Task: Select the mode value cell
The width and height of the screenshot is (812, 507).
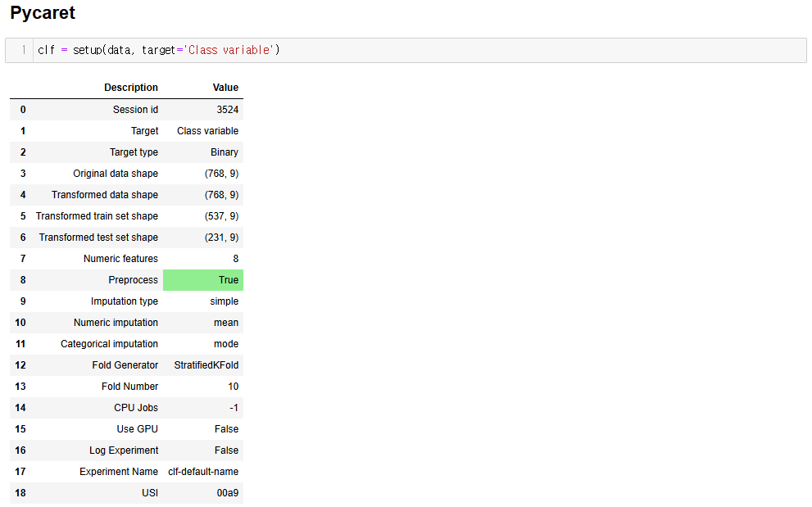Action: (226, 343)
